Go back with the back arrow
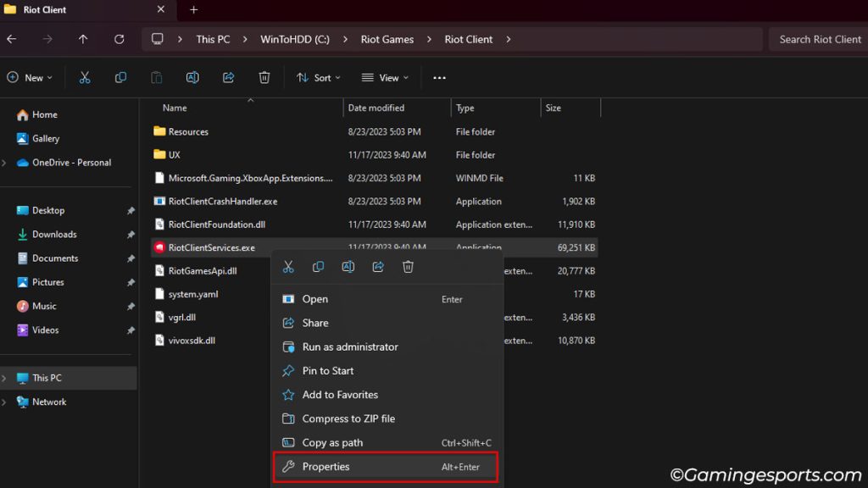The width and height of the screenshot is (868, 488). 12,39
